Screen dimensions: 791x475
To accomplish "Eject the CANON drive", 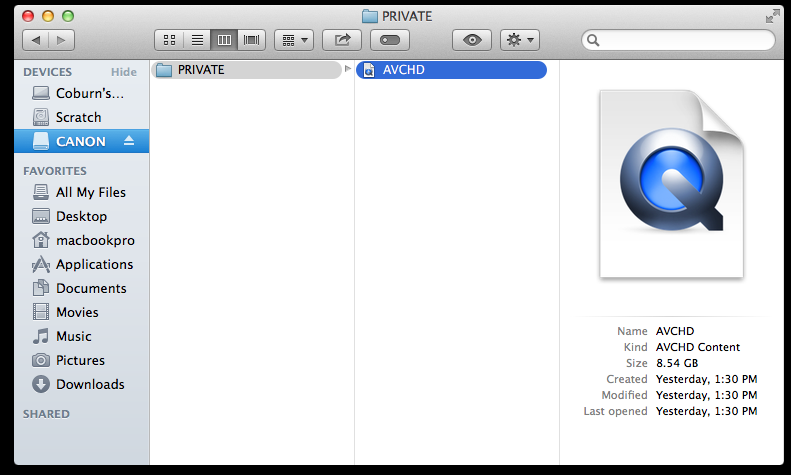I will click(x=128, y=141).
